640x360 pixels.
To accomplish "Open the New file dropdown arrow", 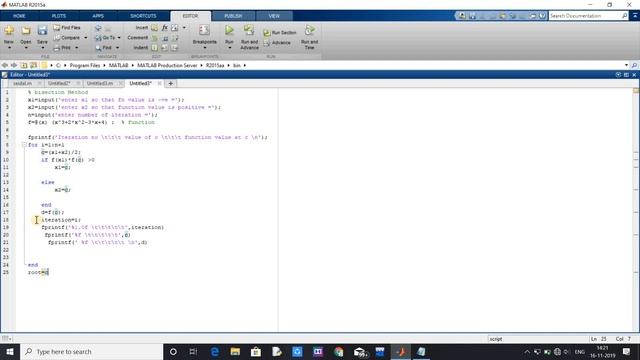I will [9, 48].
